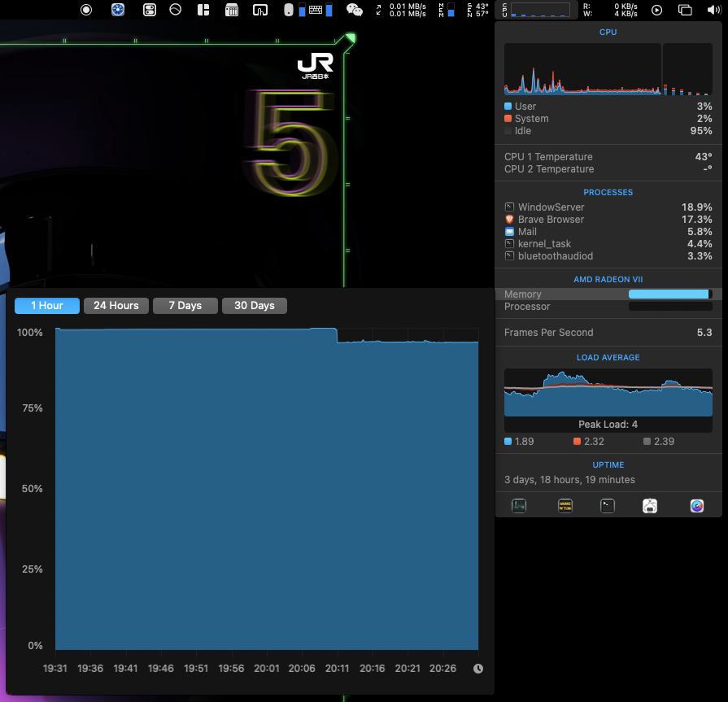The width and height of the screenshot is (728, 702).
Task: Check keyboard battery level in menu bar
Action: pyautogui.click(x=320, y=10)
